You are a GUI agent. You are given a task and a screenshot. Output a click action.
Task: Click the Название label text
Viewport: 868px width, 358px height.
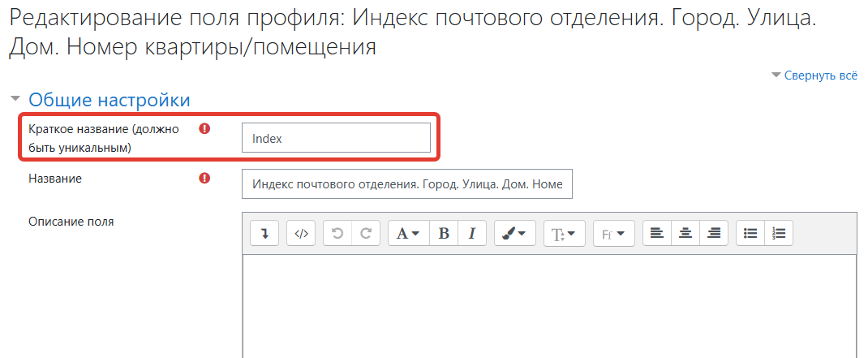[x=55, y=179]
